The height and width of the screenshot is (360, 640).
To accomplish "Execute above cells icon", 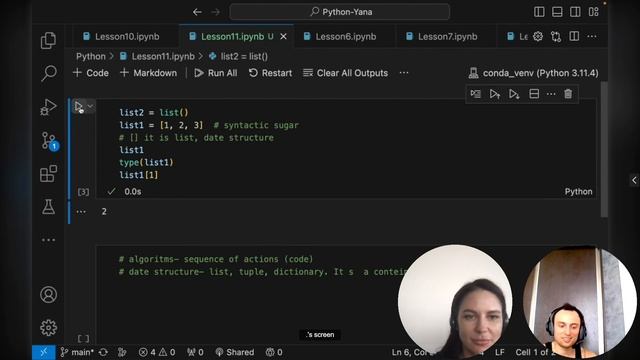I will pos(495,94).
